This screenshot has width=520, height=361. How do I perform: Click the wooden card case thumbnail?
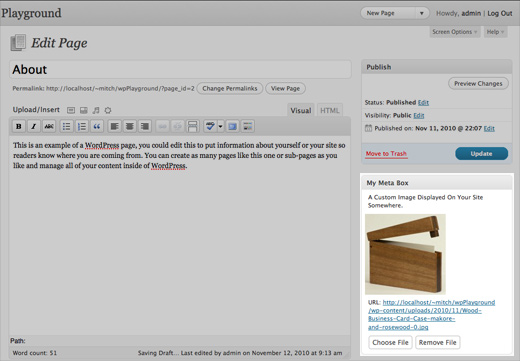coord(405,254)
